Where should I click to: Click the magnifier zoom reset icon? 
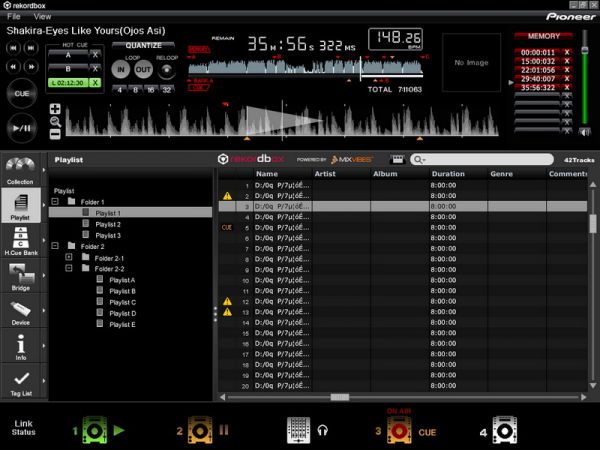pyautogui.click(x=55, y=122)
